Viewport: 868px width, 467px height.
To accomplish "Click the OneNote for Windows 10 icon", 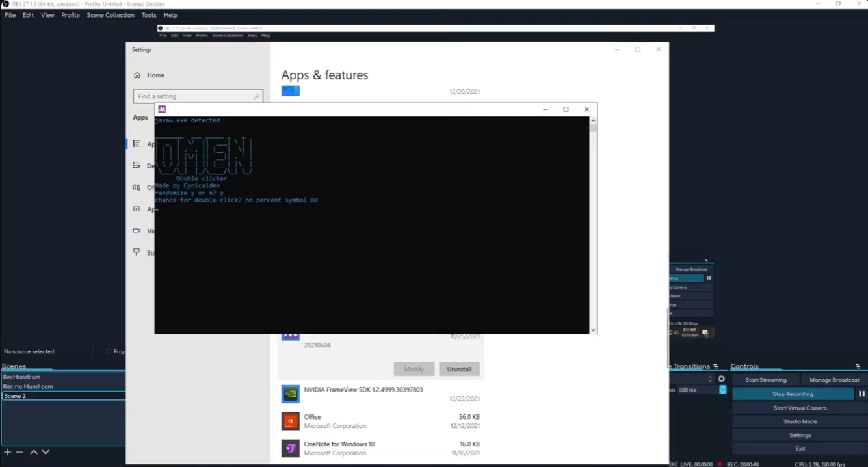I will tap(290, 448).
